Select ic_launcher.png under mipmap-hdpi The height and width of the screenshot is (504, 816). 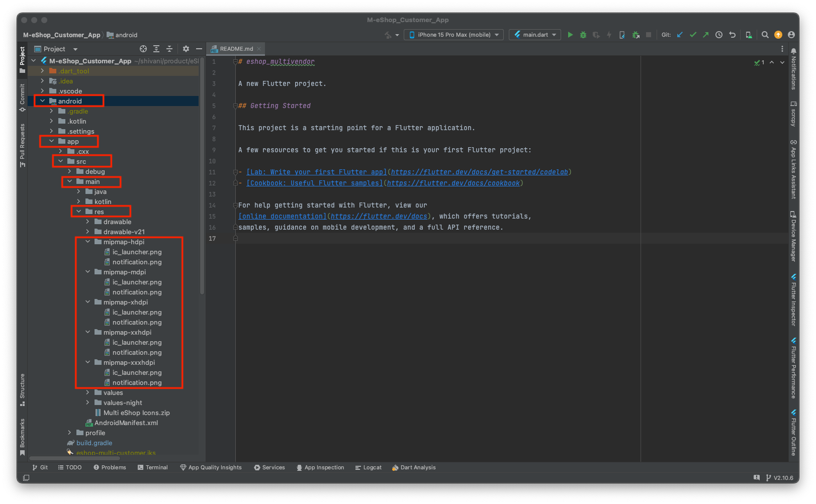click(133, 252)
